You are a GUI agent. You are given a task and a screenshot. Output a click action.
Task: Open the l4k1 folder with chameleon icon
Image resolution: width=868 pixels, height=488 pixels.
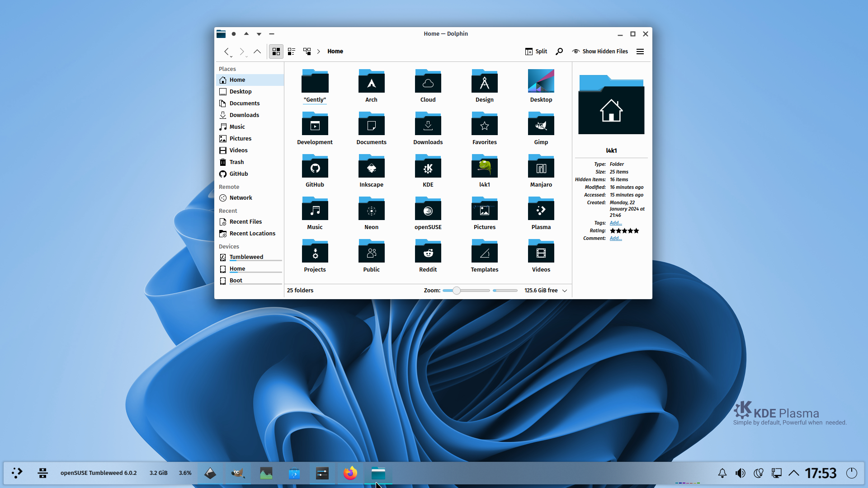pyautogui.click(x=484, y=171)
